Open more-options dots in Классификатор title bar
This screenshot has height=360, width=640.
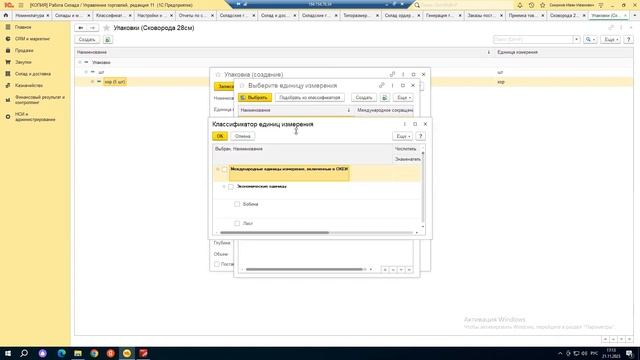(404, 124)
